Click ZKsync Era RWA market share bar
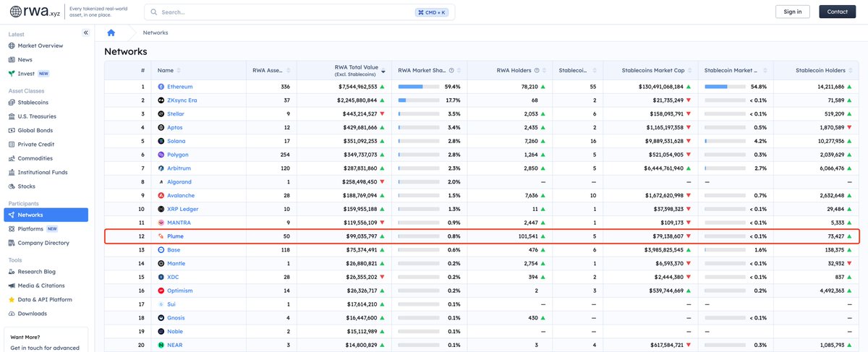This screenshot has height=352, width=868. click(419, 100)
